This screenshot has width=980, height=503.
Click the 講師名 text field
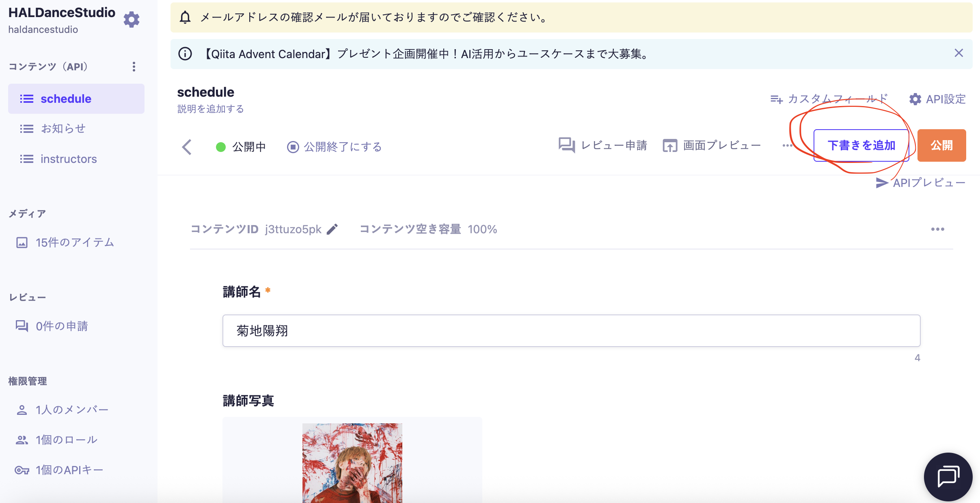coord(571,331)
